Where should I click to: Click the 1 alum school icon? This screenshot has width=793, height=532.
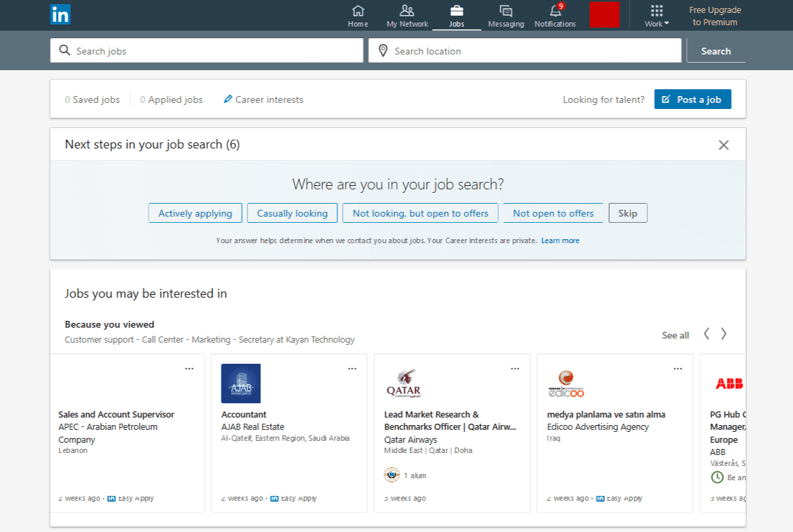(392, 475)
